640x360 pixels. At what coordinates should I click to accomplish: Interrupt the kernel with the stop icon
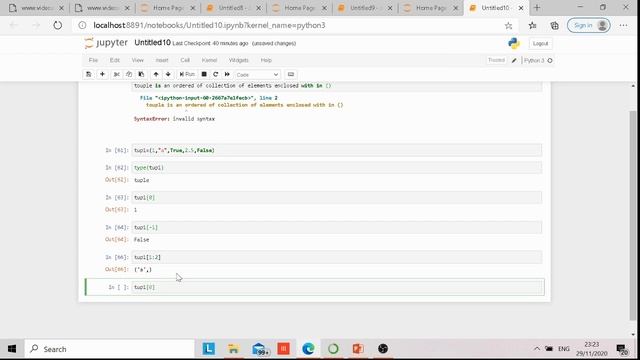pos(204,74)
